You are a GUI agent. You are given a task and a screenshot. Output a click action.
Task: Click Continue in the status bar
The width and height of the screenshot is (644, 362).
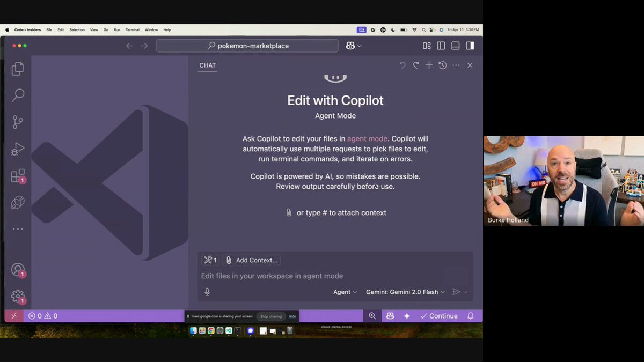(438, 316)
